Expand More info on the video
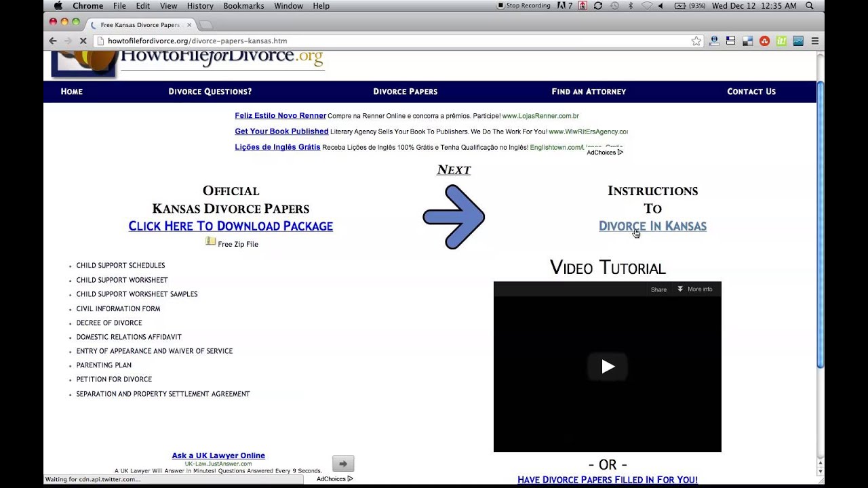This screenshot has width=868, height=488. click(x=695, y=289)
